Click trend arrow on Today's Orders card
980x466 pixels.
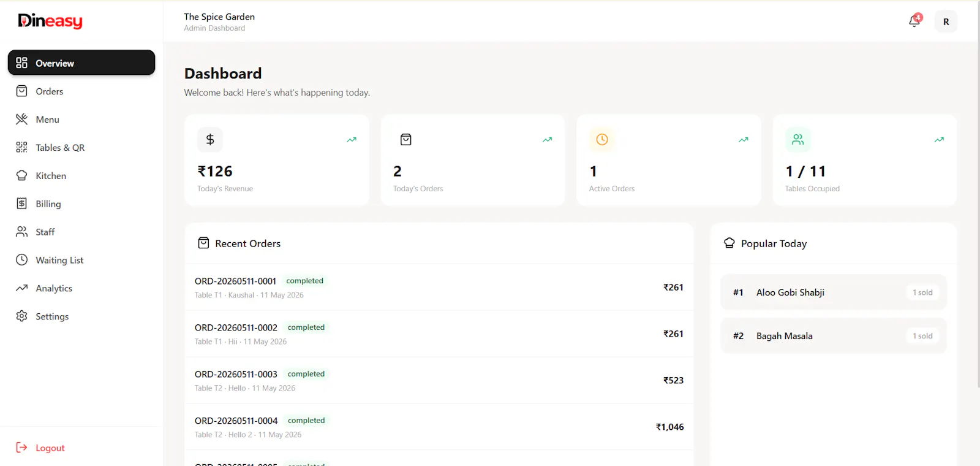548,140
